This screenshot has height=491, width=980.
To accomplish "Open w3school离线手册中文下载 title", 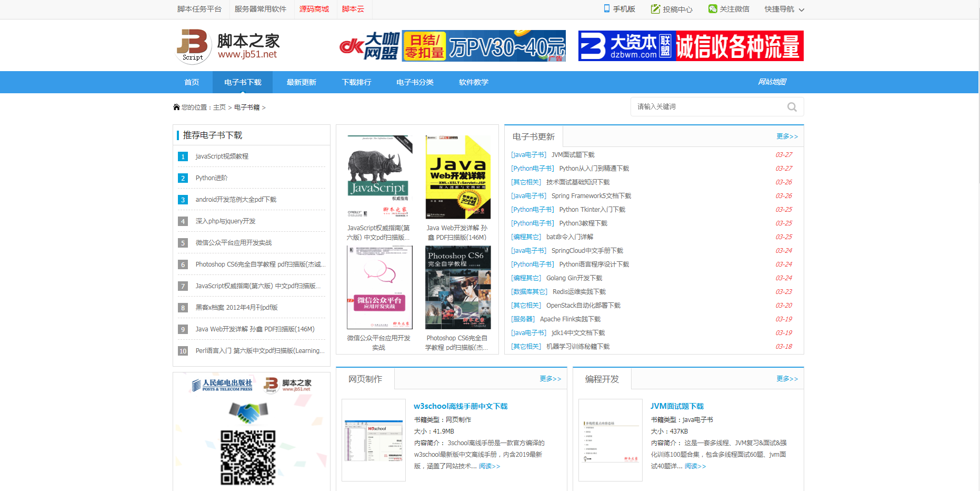I will coord(461,406).
